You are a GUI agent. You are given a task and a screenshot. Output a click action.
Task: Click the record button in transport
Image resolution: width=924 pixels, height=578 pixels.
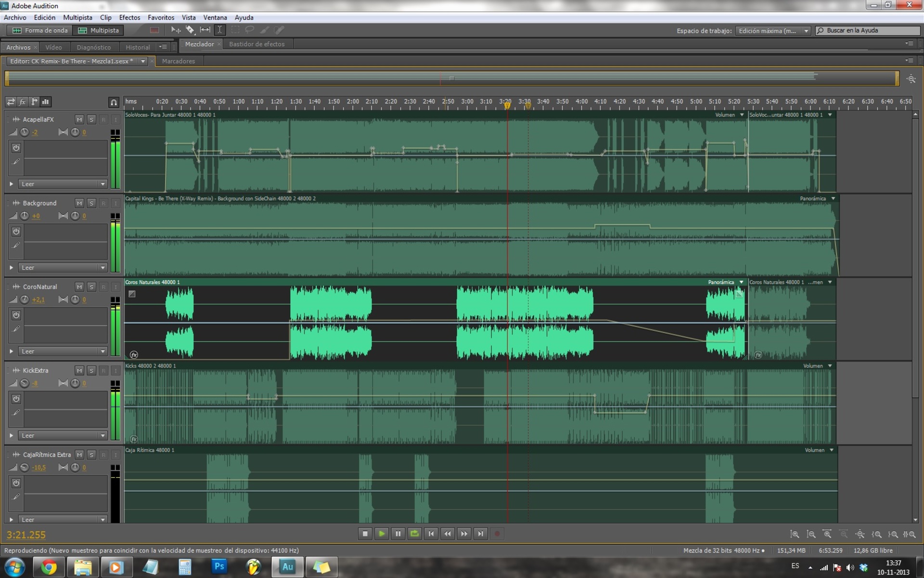point(497,534)
